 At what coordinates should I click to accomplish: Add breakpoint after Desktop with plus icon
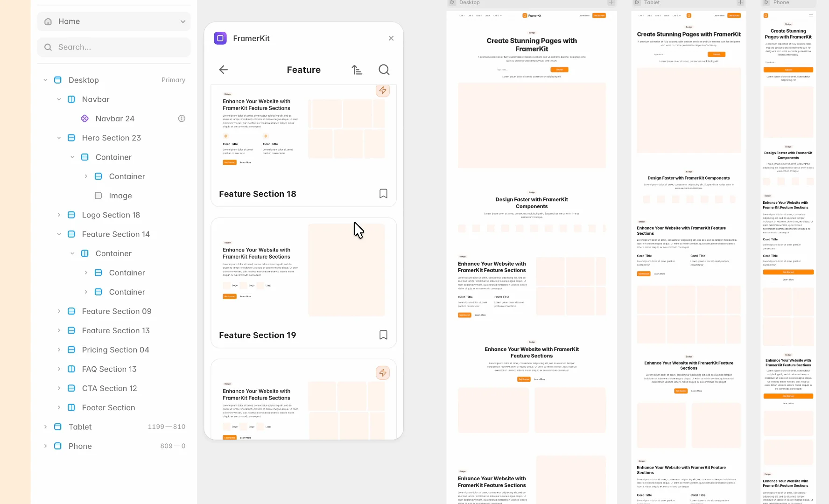tap(611, 2)
